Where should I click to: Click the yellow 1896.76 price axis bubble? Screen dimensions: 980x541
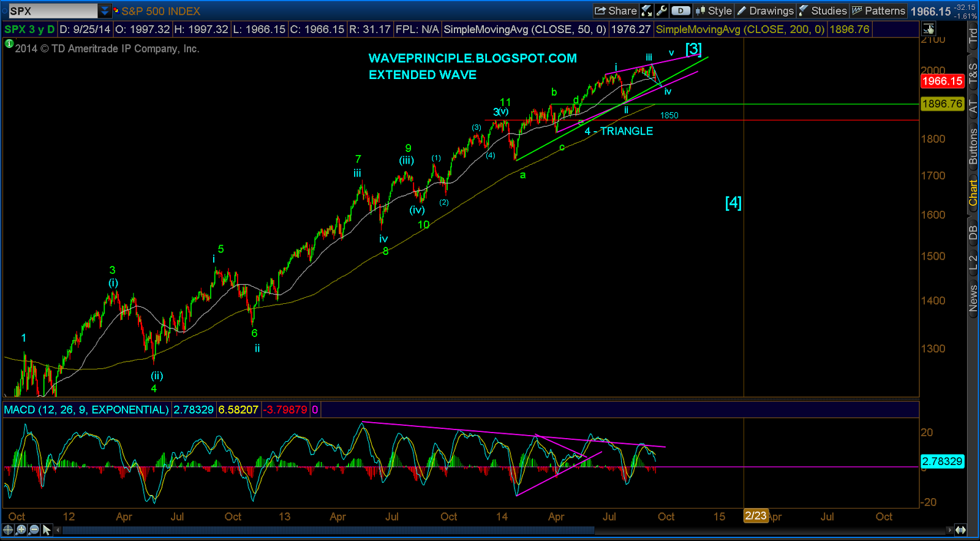point(943,104)
